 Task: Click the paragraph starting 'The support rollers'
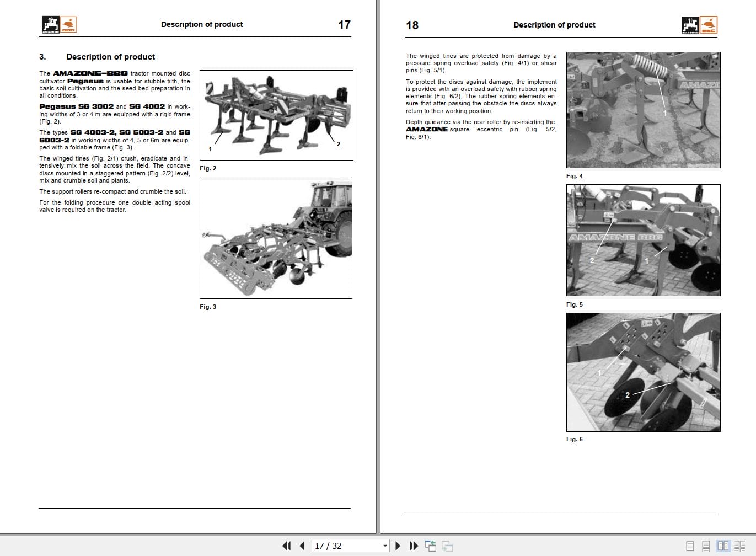tap(112, 191)
